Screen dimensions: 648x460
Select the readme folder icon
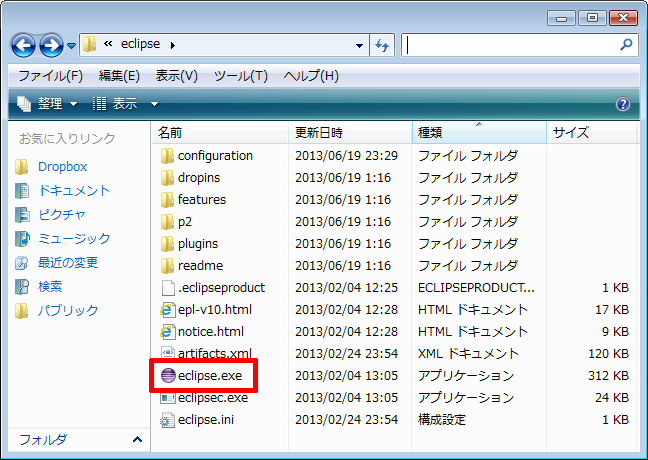pyautogui.click(x=167, y=266)
